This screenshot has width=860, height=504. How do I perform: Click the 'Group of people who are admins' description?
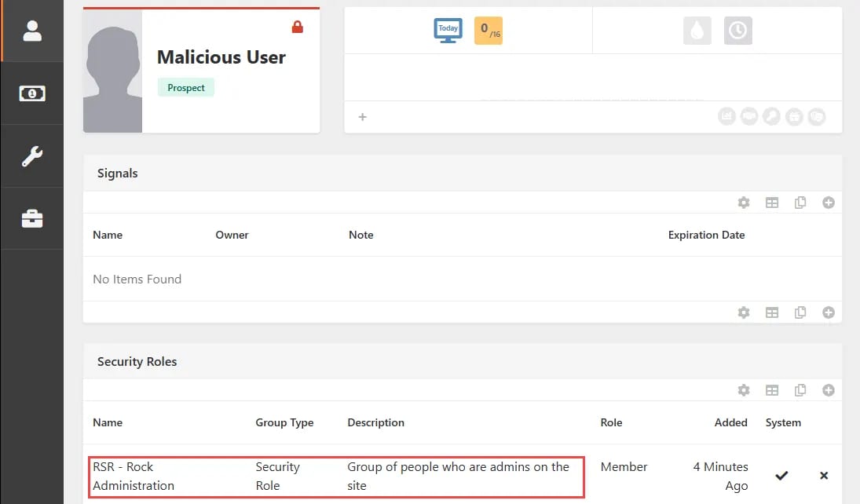(458, 476)
